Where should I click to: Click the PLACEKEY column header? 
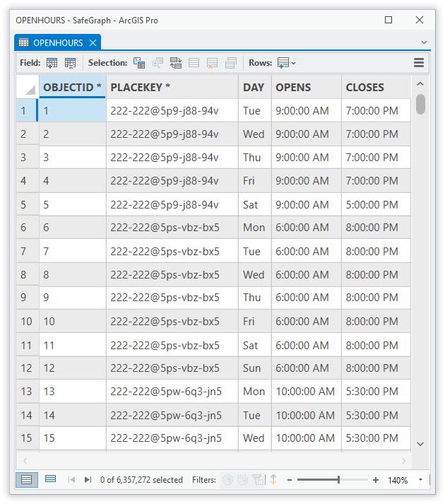172,87
